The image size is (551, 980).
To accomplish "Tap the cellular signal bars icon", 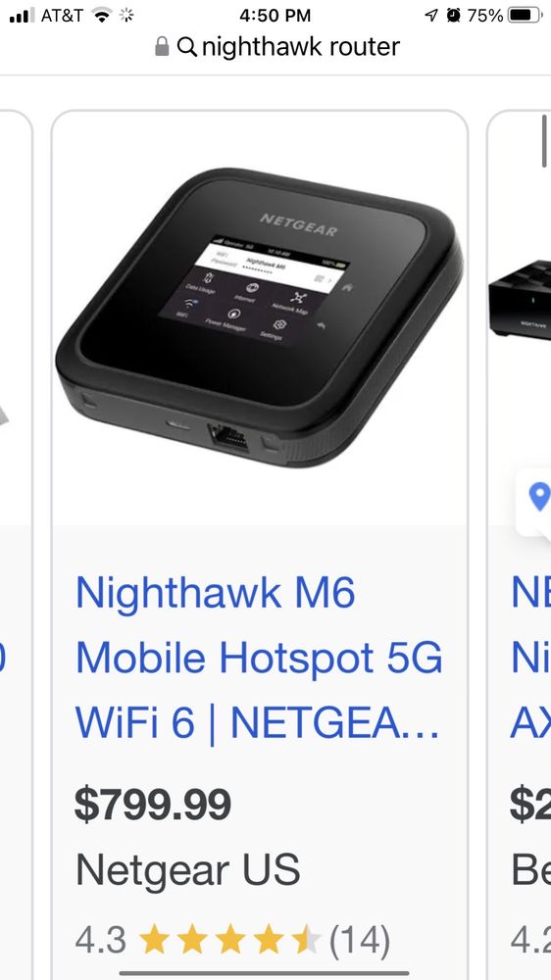I will click(x=23, y=16).
